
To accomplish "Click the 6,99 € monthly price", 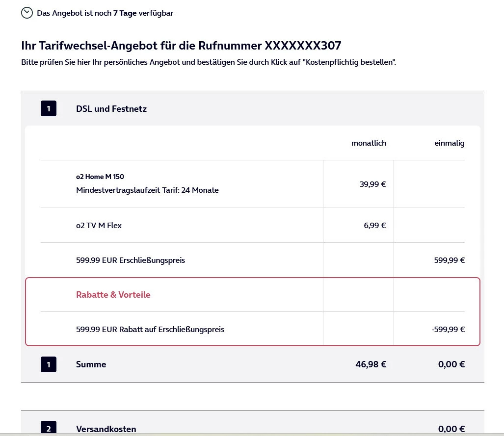I will (x=374, y=226).
